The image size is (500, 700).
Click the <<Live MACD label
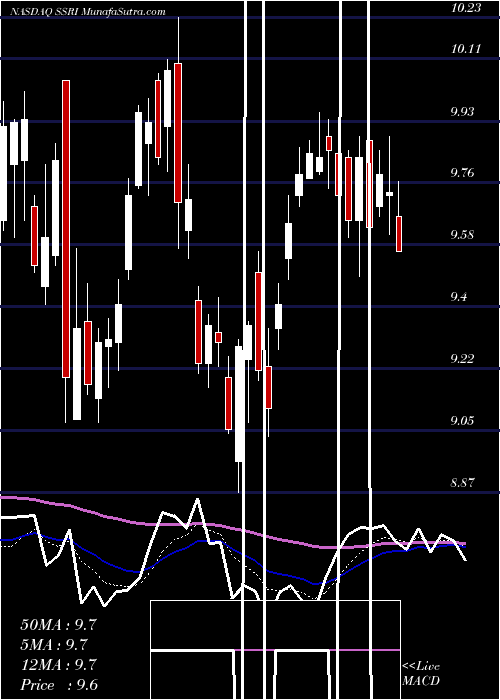point(421,673)
